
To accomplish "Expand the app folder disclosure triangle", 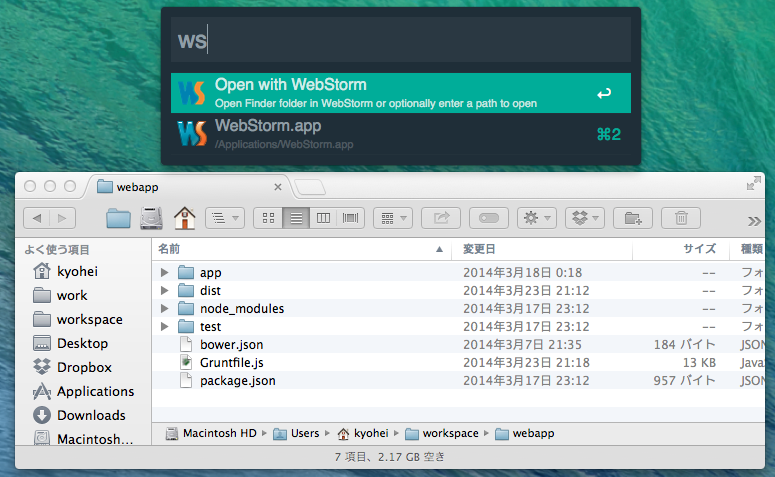I will (165, 272).
